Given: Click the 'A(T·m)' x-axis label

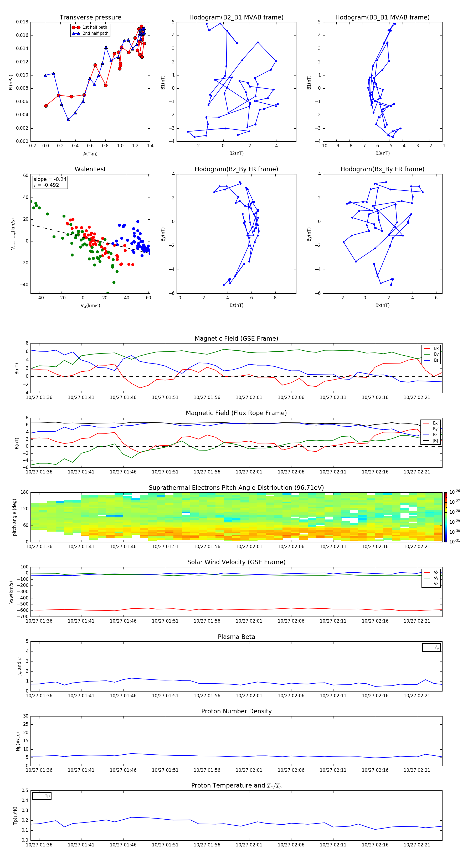Looking at the screenshot, I should click(x=90, y=154).
